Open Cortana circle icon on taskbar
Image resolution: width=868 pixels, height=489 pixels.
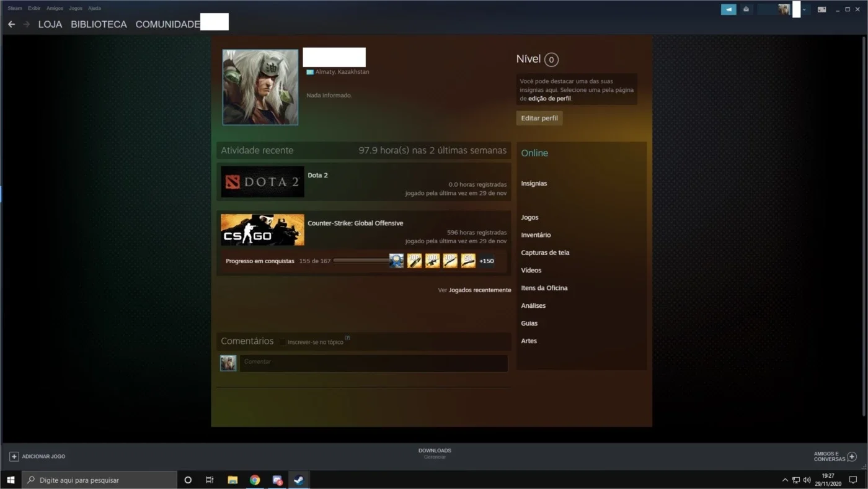(x=188, y=480)
